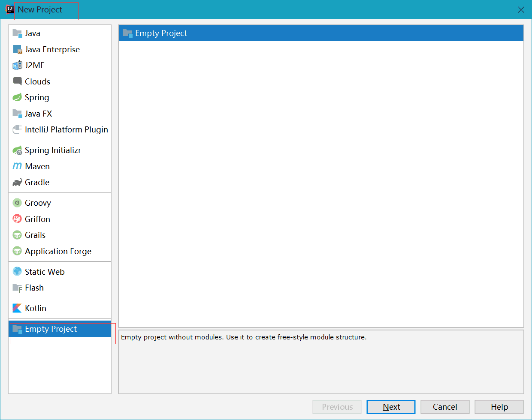Pick Spring Initializr project type
This screenshot has width=532, height=420.
point(53,150)
